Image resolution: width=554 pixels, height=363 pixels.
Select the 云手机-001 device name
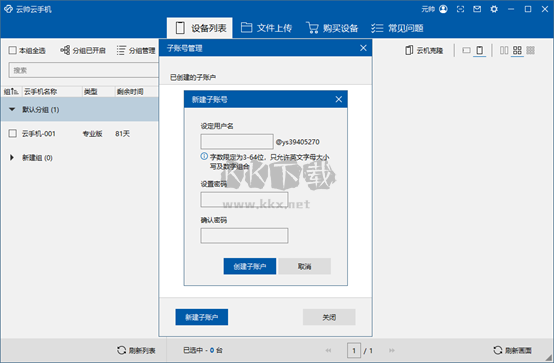click(x=39, y=134)
